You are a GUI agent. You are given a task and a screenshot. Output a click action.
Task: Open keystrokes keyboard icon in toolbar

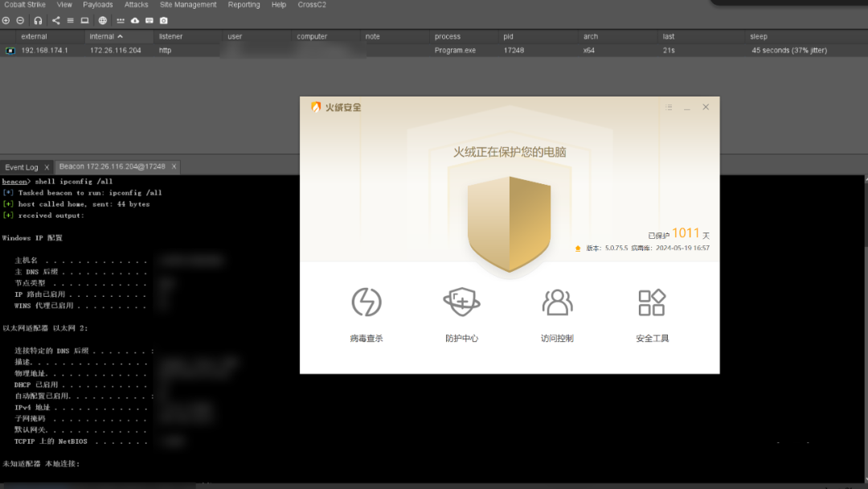click(149, 20)
